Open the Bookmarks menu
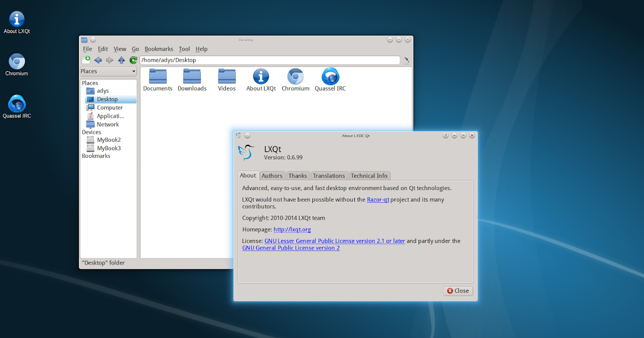 159,49
